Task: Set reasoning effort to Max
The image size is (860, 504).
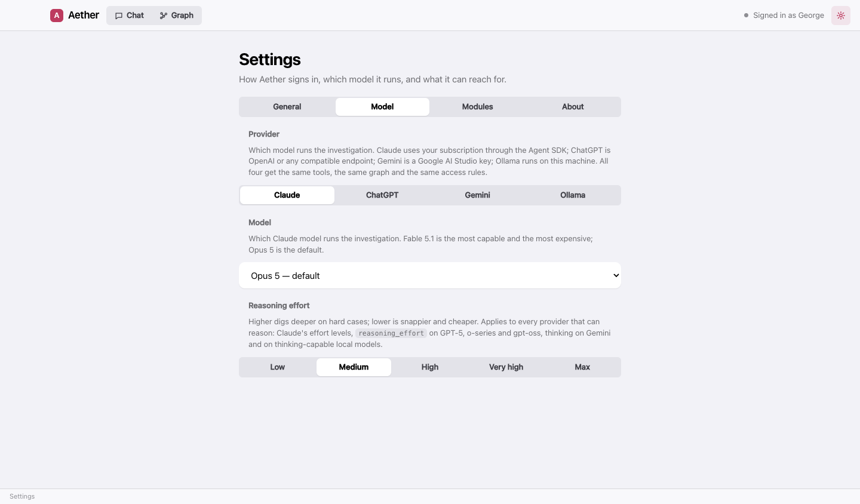Action: [582, 367]
